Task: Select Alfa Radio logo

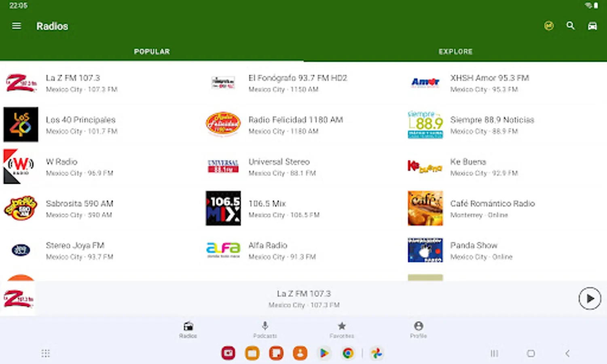Action: (x=223, y=250)
